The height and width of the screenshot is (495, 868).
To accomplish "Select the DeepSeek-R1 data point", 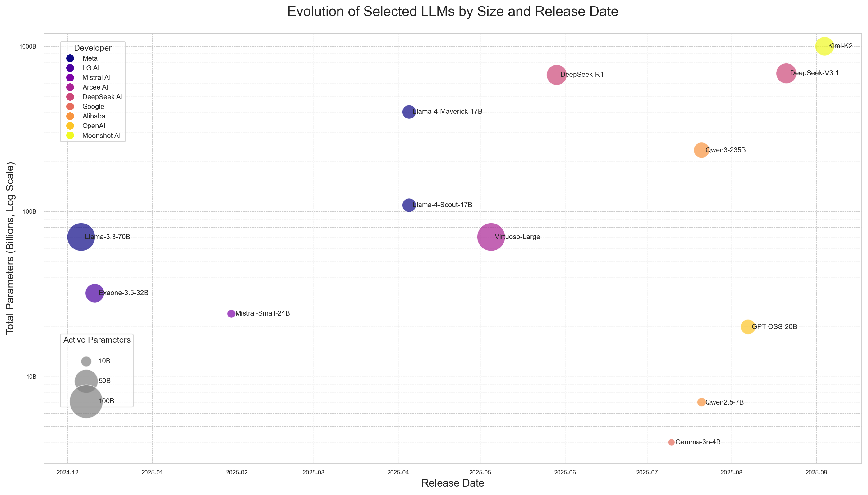I will 557,75.
